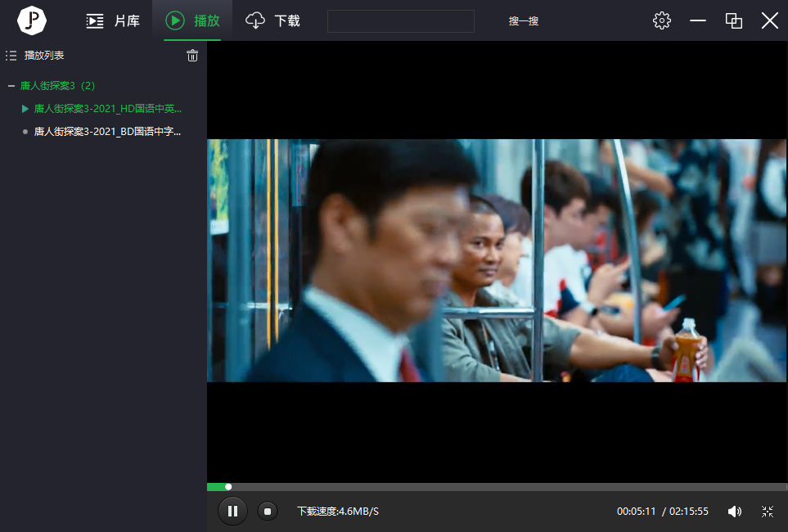This screenshot has height=532, width=788.
Task: Mute audio with the speaker icon
Action: pyautogui.click(x=734, y=512)
